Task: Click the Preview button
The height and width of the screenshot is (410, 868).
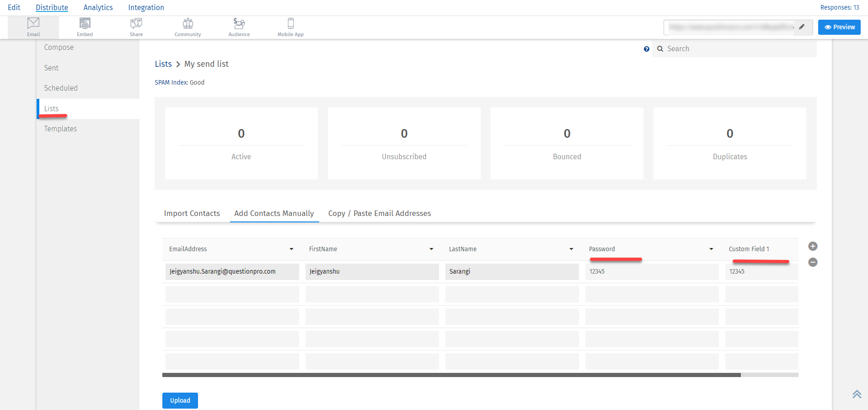Action: point(839,27)
